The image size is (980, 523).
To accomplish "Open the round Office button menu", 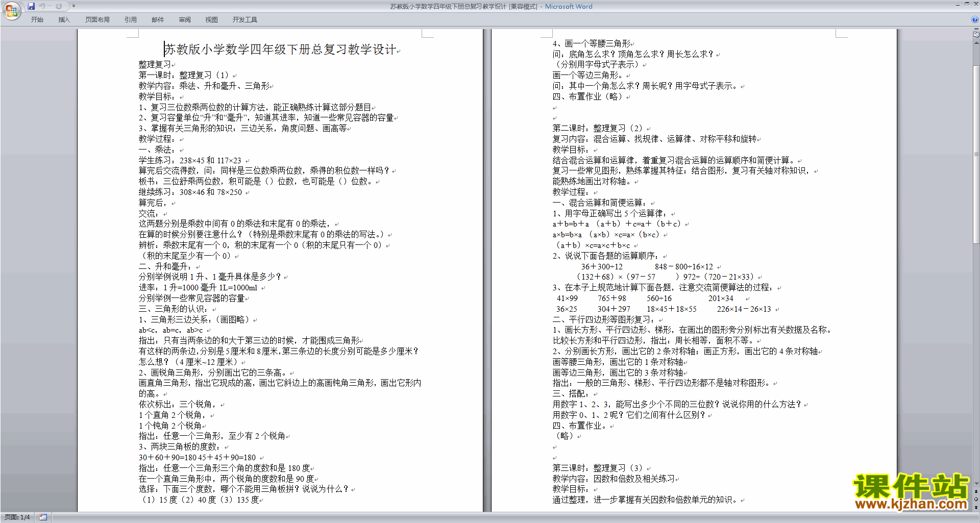I will [x=11, y=10].
